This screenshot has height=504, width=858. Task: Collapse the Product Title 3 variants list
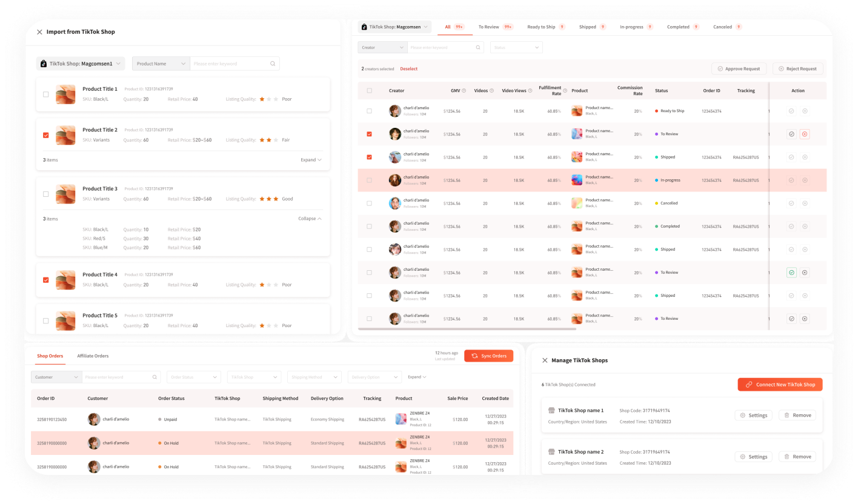[x=310, y=219]
